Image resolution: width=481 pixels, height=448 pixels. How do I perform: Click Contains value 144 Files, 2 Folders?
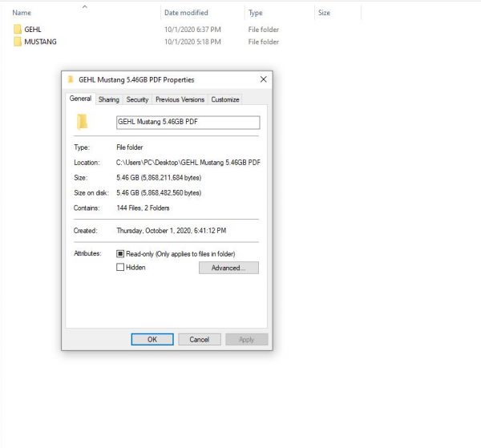pos(143,208)
